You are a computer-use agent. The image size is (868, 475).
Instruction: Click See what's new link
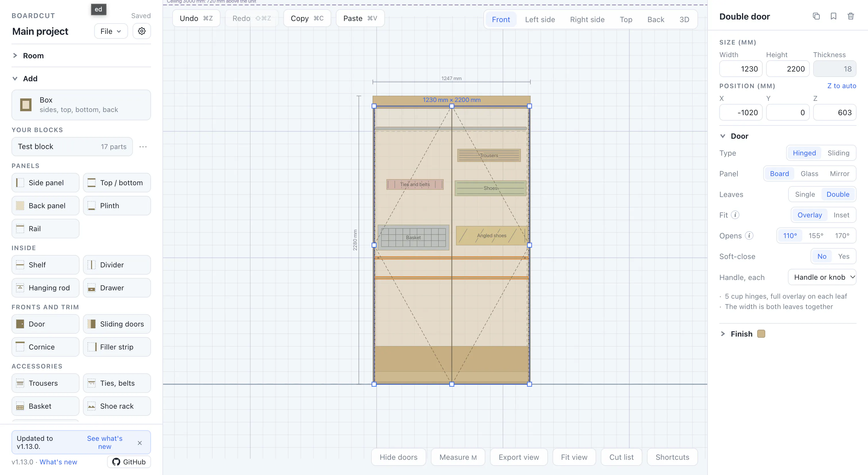105,442
